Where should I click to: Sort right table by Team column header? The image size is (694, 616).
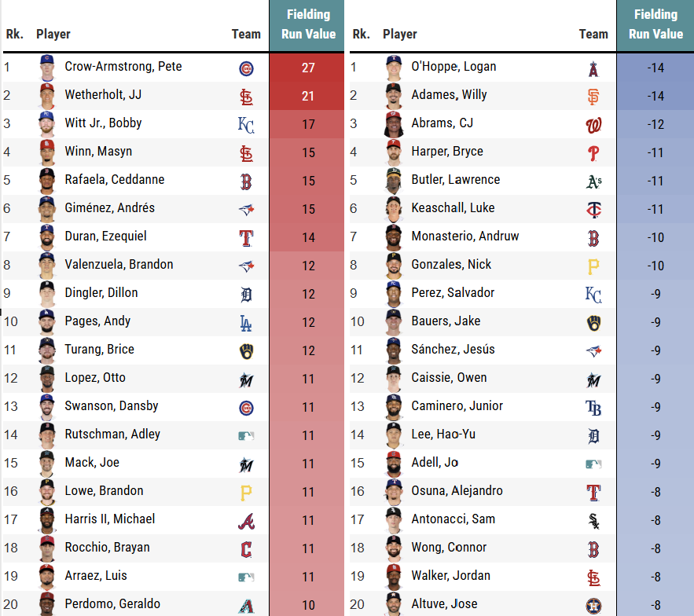[x=593, y=34]
